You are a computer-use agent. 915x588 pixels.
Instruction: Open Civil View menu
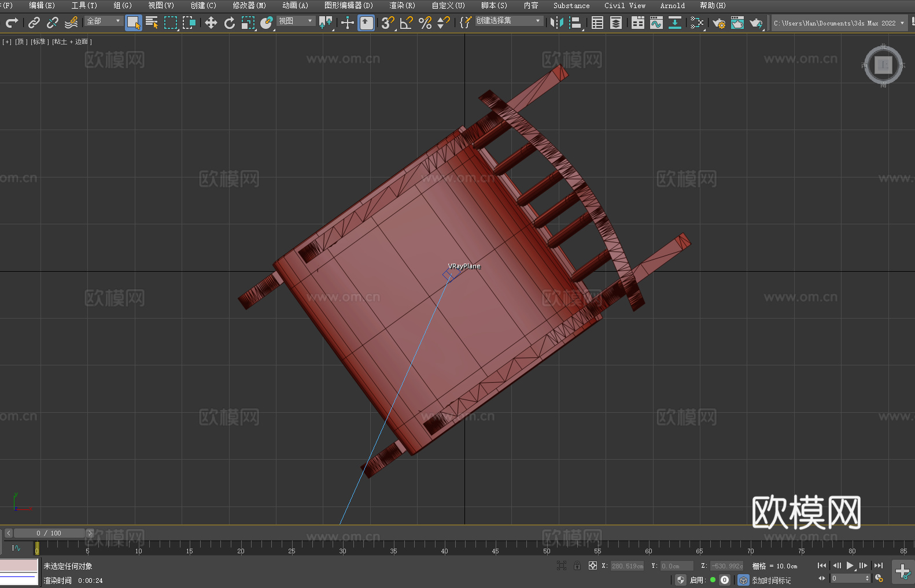click(625, 5)
